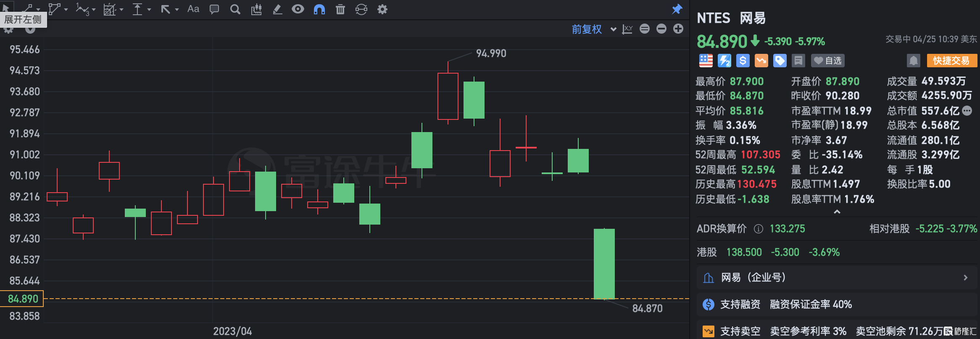Click the 94.990 high price marker
The width and height of the screenshot is (980, 339).
pyautogui.click(x=491, y=53)
